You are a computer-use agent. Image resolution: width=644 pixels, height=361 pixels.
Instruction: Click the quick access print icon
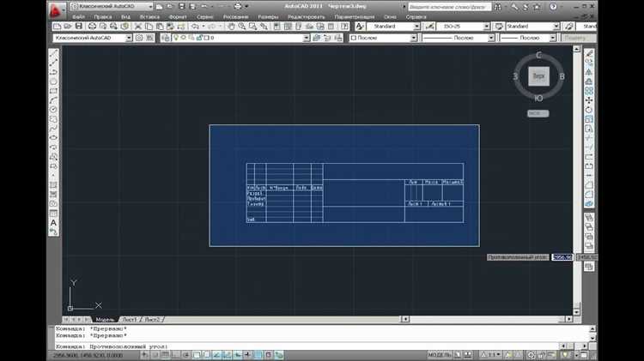point(237,6)
